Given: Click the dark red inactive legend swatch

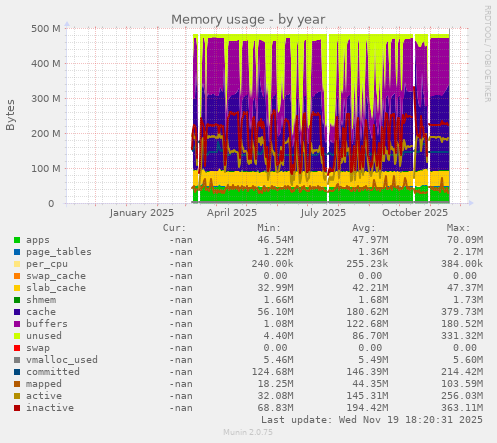Looking at the screenshot, I should point(17,408).
